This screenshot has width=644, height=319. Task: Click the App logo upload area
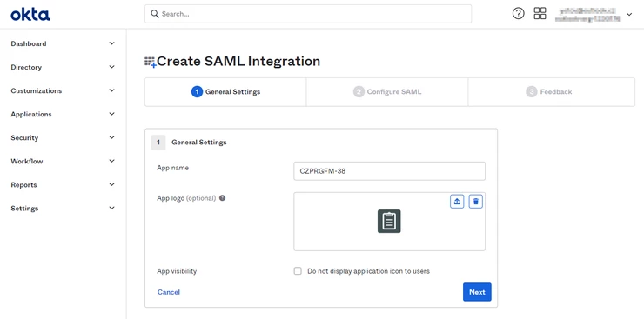[389, 222]
